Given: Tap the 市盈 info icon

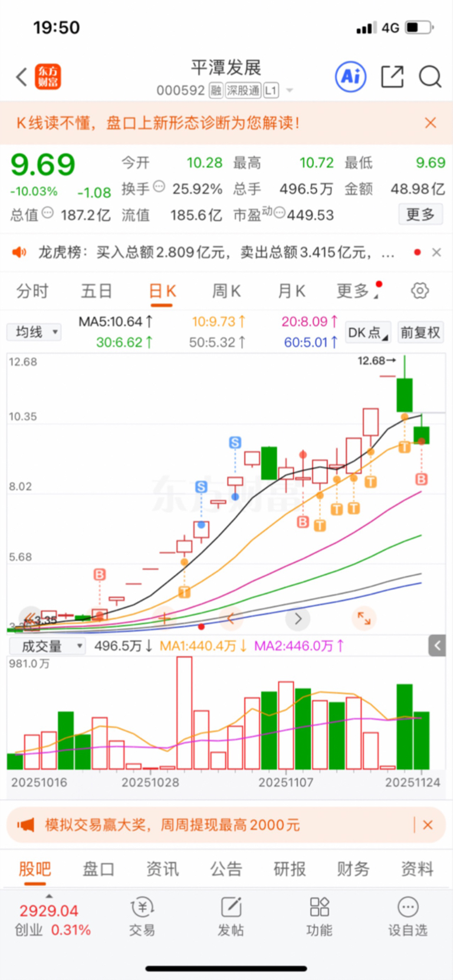Looking at the screenshot, I should [280, 213].
